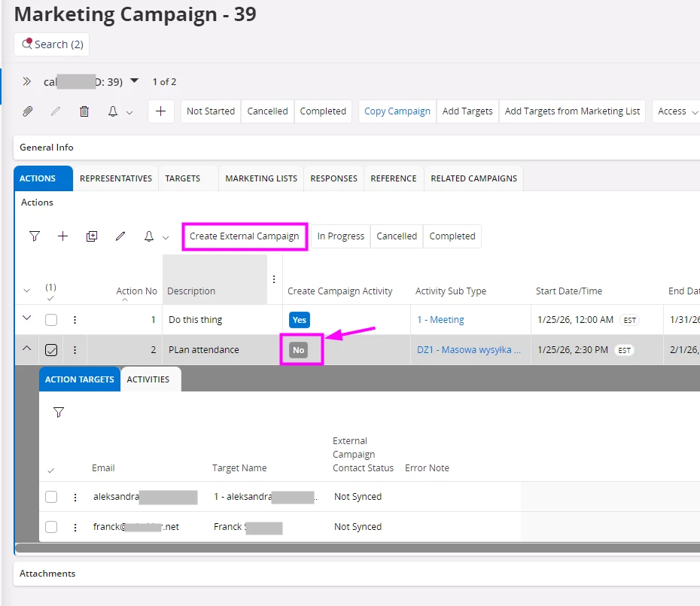
Task: Open the Access dropdown
Action: coord(677,111)
